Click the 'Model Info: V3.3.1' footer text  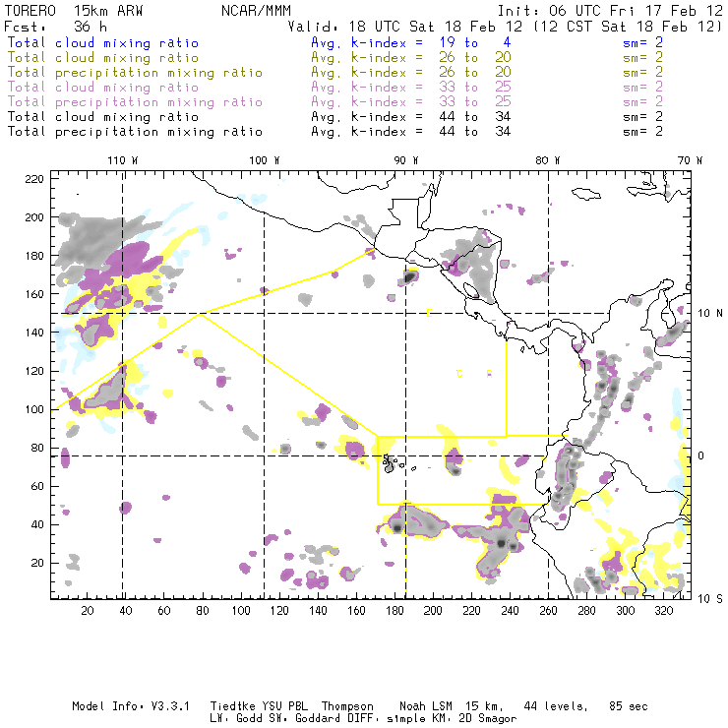coord(131,706)
